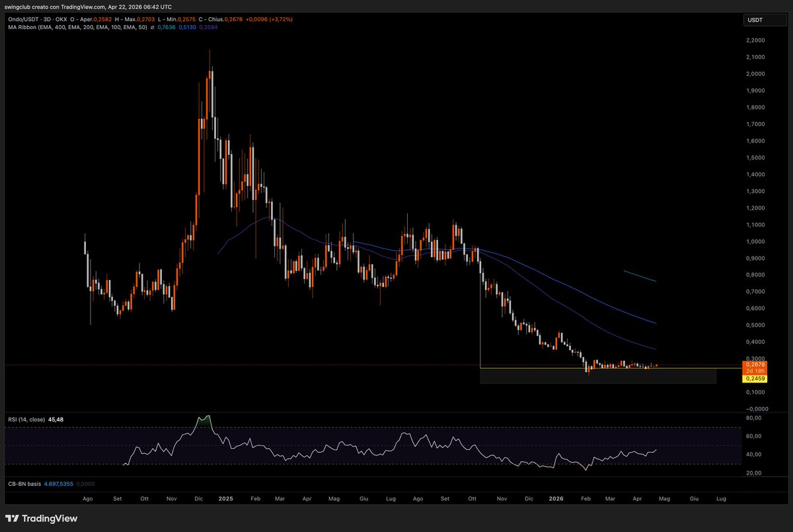Viewport: 793px width, 532px height.
Task: Click the 2025 label on time axis
Action: tap(225, 500)
